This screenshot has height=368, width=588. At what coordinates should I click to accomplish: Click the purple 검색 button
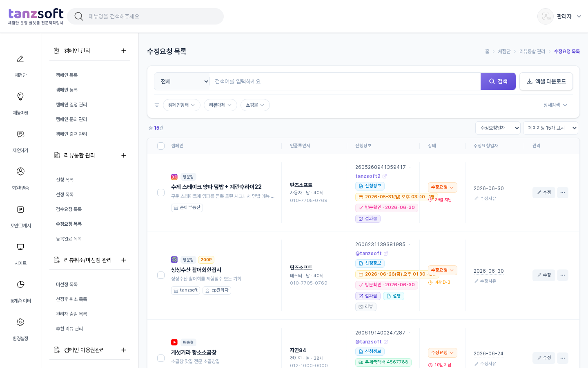pos(498,81)
